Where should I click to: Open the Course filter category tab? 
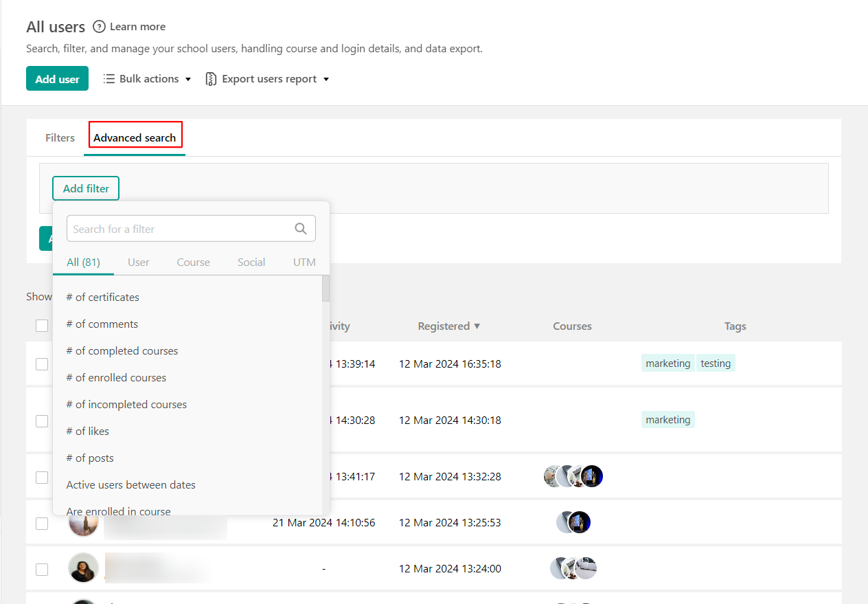coord(193,262)
